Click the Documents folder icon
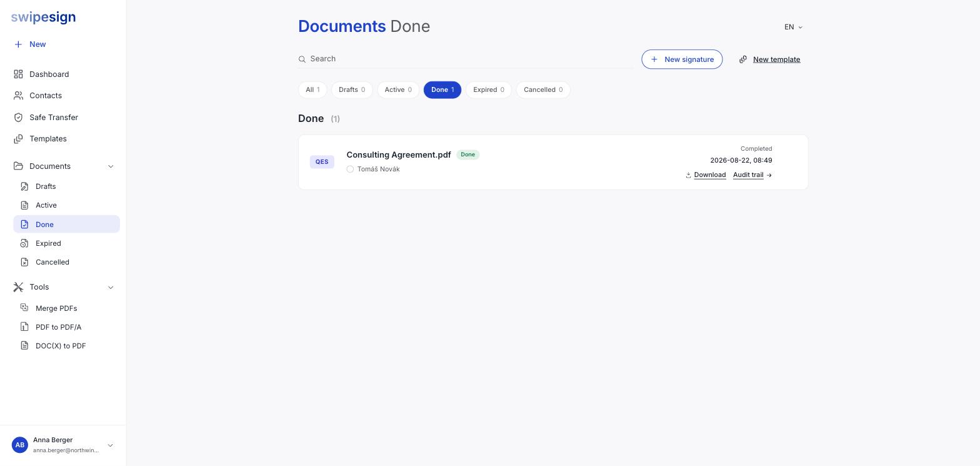The image size is (980, 466). (18, 166)
